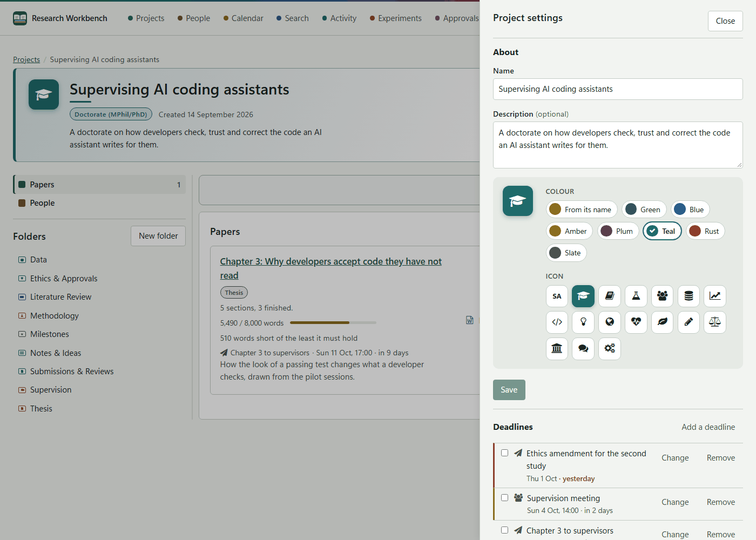Click the Research Workbench book logo
Image resolution: width=756 pixels, height=540 pixels.
tap(20, 18)
